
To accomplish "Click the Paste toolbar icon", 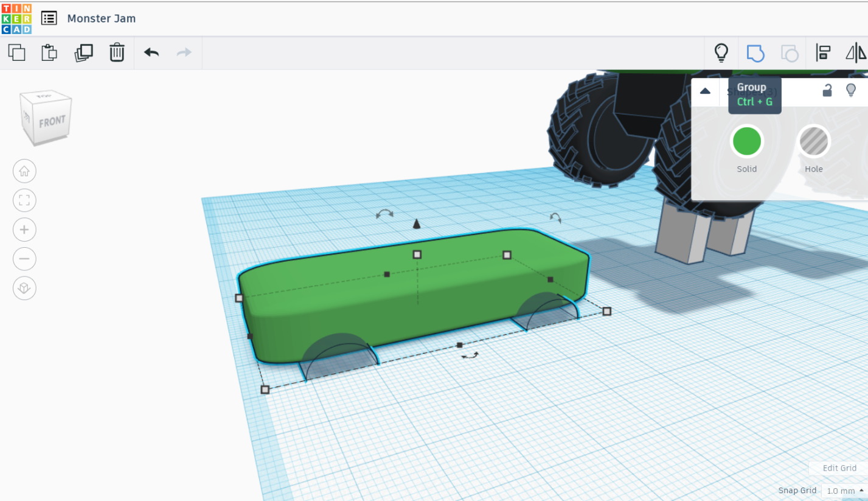I will tap(49, 52).
